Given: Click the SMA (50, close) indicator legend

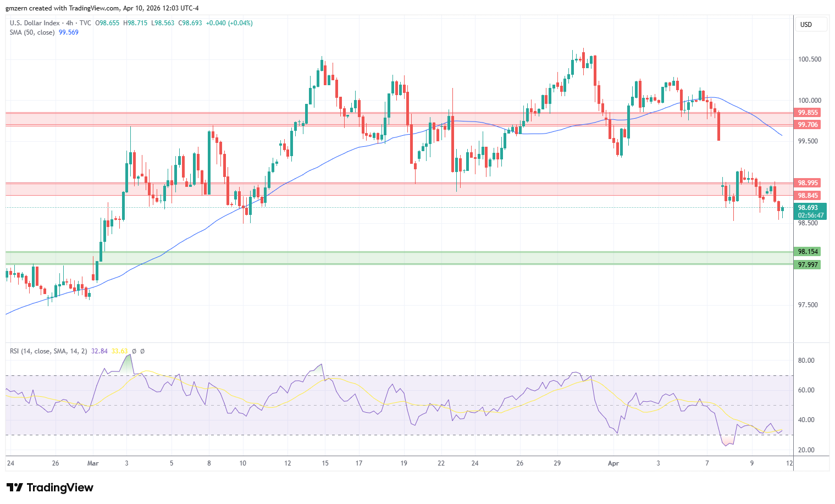Looking at the screenshot, I should point(32,32).
